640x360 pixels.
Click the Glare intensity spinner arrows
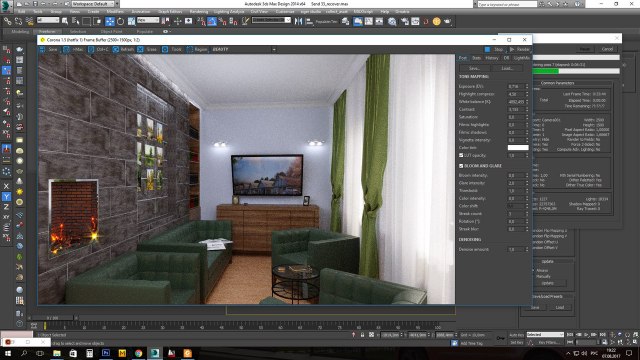pyautogui.click(x=527, y=183)
